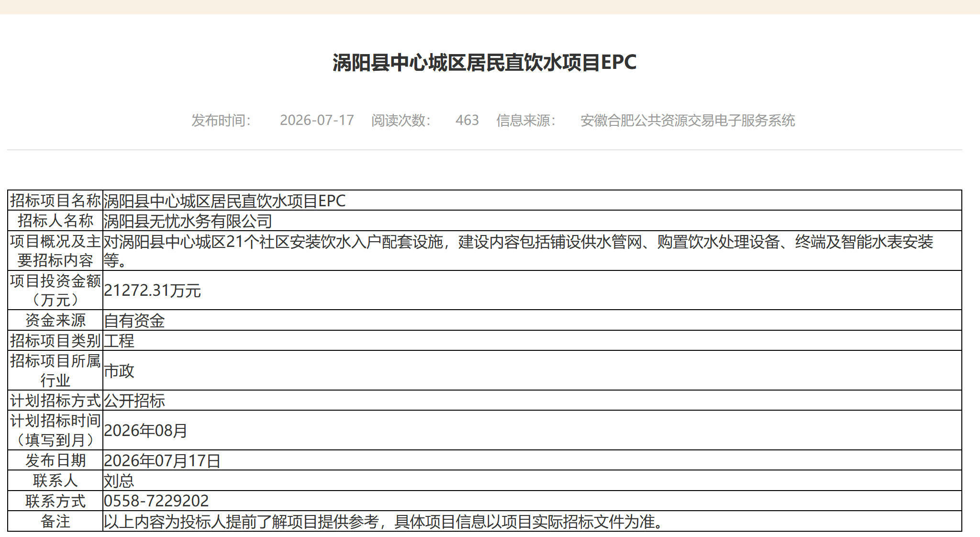
Task: Click the 项目概况 description text
Action: (x=519, y=251)
